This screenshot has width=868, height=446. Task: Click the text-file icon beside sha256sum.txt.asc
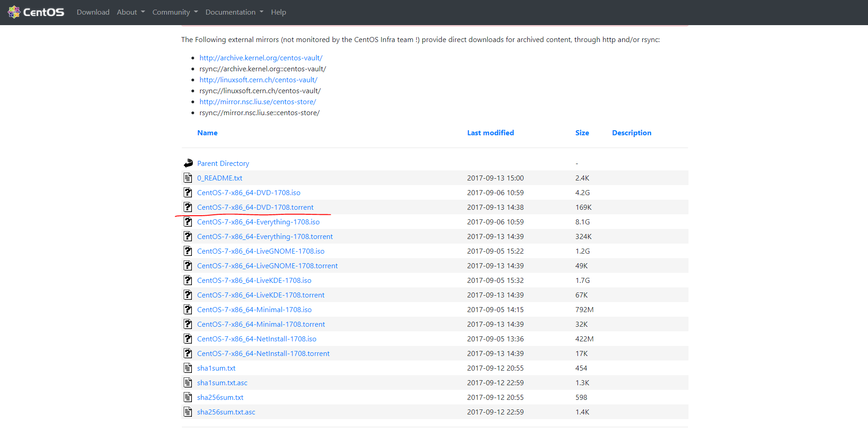188,412
